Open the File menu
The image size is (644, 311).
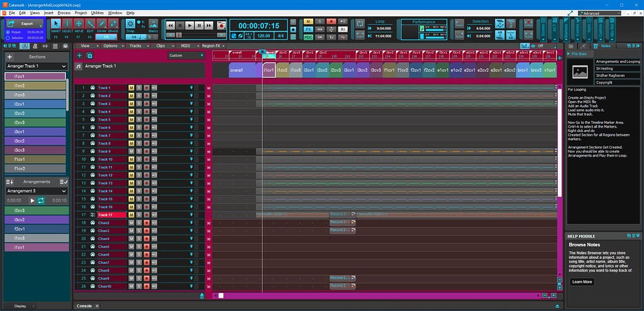12,13
